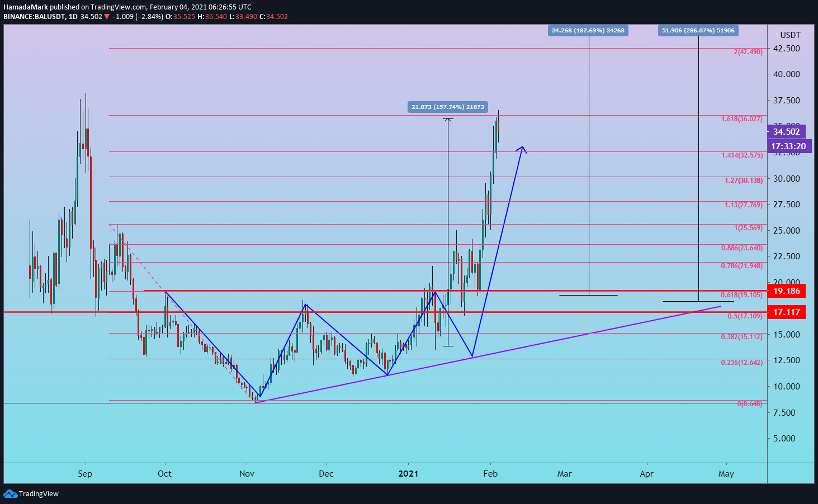Viewport: 818px width, 504px height.
Task: Click the Sep time axis label
Action: (x=85, y=474)
